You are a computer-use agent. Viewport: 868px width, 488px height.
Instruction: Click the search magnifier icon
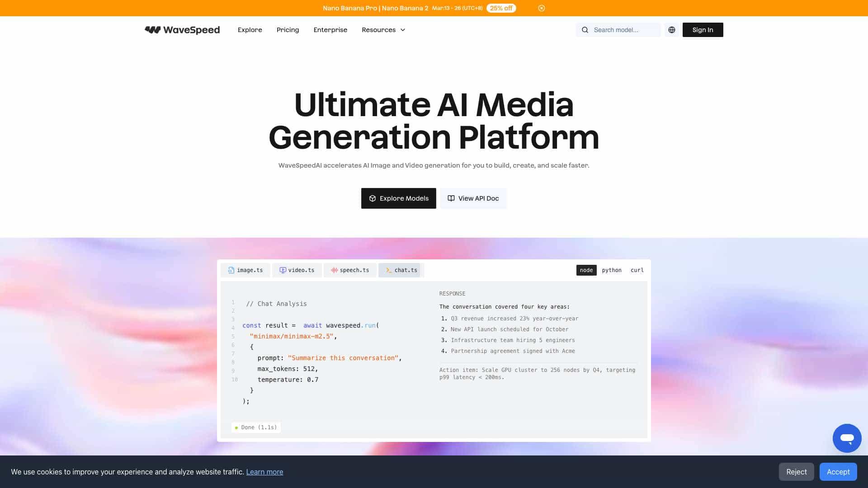click(585, 30)
